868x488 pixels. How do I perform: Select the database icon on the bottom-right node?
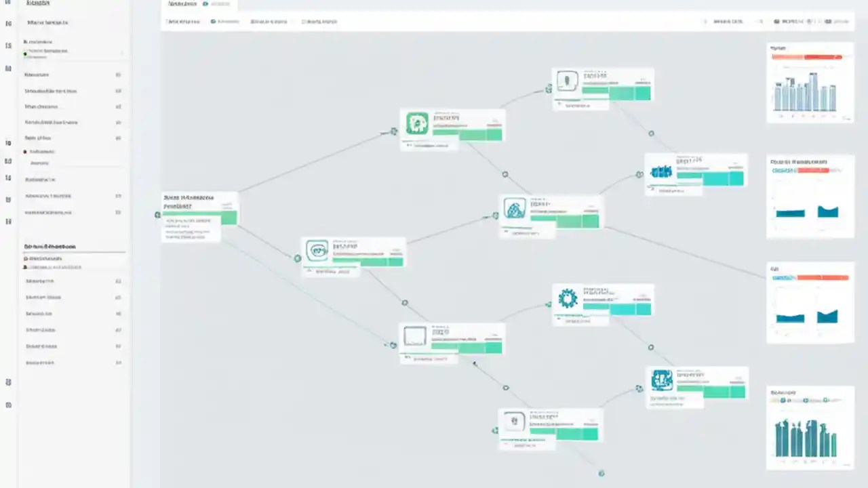(662, 380)
